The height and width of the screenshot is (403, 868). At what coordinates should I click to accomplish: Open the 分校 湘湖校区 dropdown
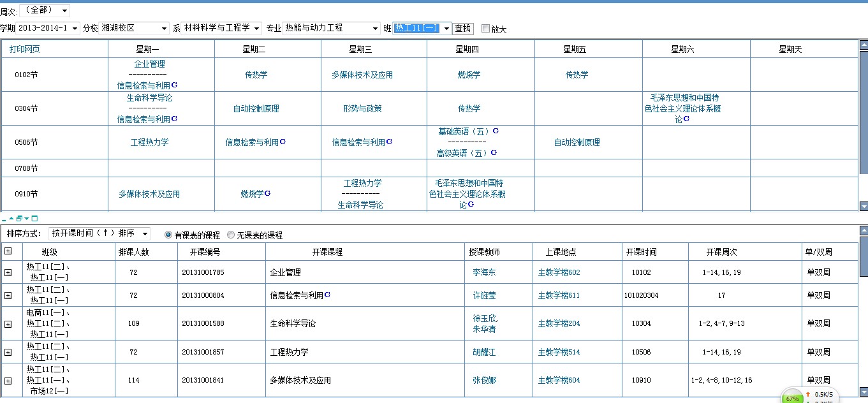pos(135,28)
